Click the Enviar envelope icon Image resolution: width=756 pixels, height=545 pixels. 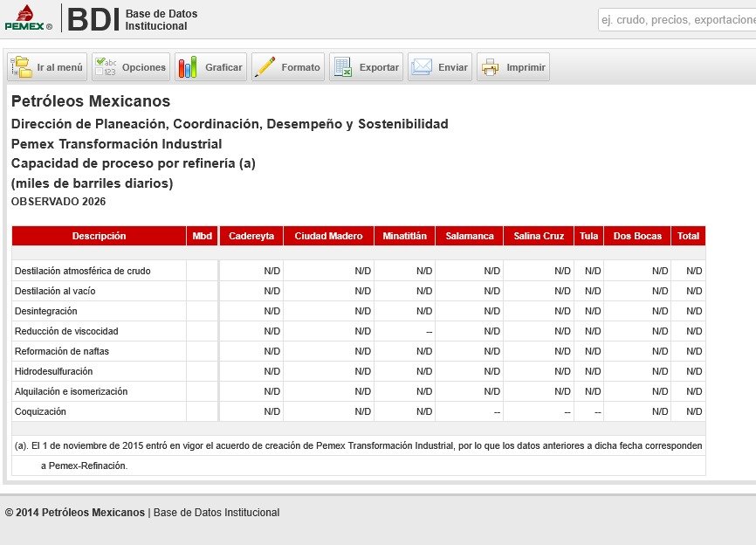point(421,67)
